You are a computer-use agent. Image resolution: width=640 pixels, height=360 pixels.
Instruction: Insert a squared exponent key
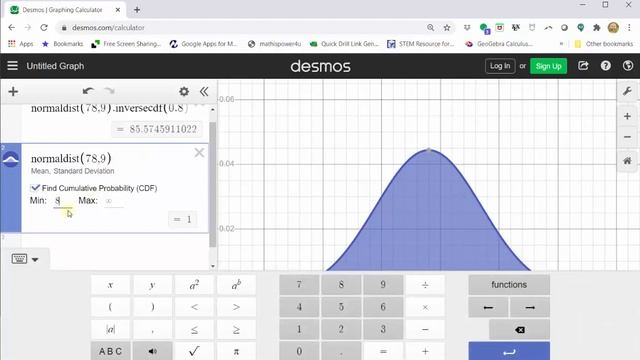coord(194,284)
